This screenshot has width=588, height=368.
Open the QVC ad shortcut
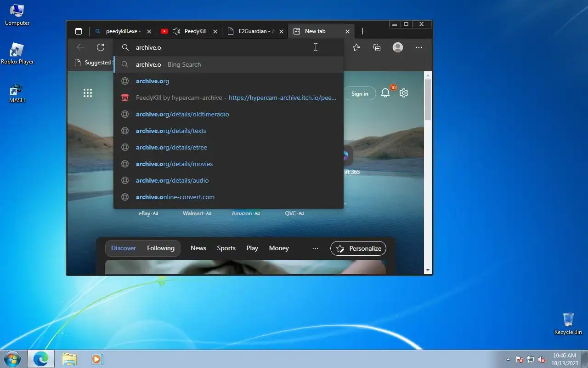coord(294,213)
